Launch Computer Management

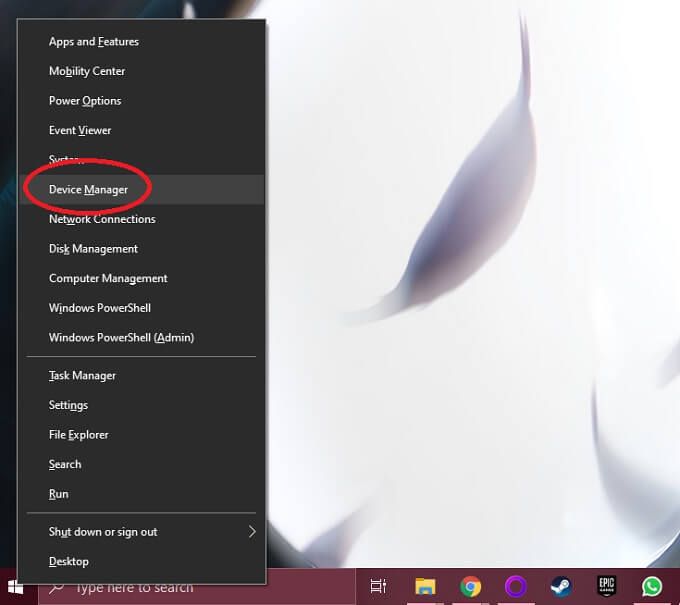click(141, 278)
